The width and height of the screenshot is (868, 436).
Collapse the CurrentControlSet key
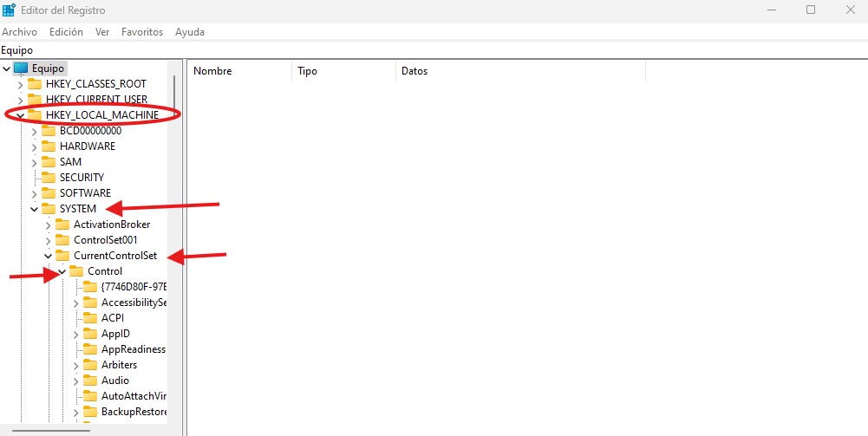click(49, 256)
